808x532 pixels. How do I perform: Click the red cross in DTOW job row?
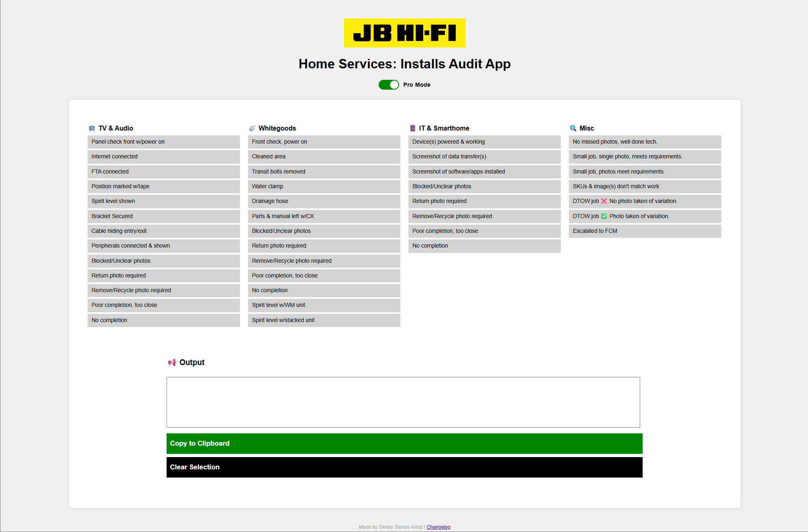pyautogui.click(x=604, y=201)
